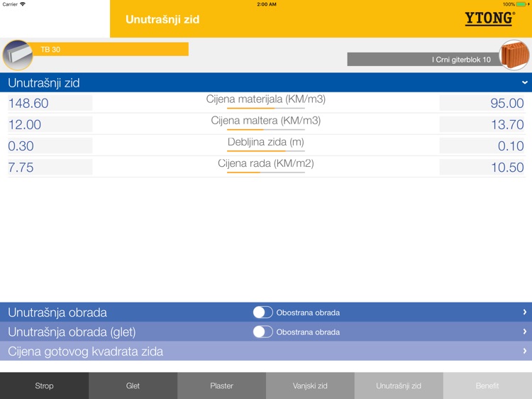This screenshot has width=532, height=399.
Task: Tap the battery status icon
Action: pyautogui.click(x=521, y=4)
